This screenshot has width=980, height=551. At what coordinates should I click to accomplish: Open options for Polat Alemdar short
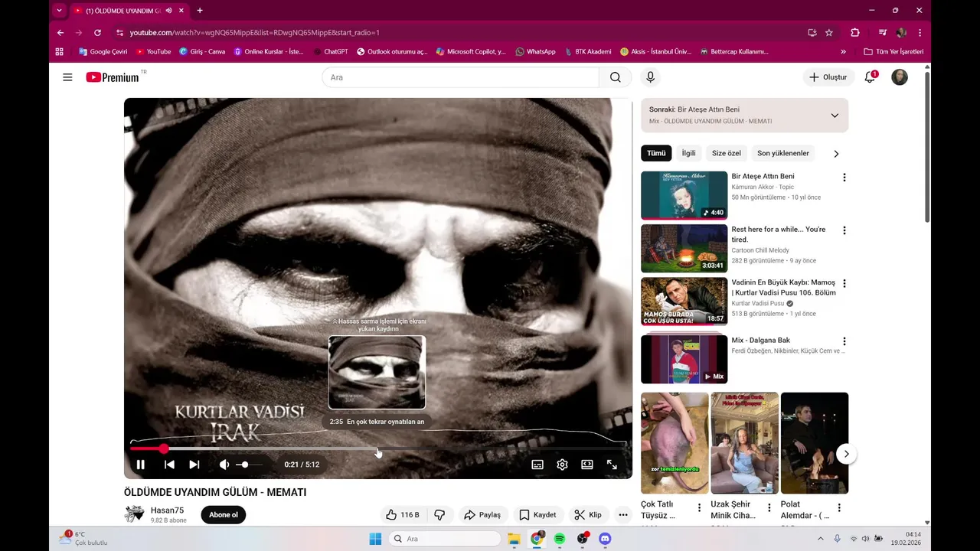click(x=839, y=507)
